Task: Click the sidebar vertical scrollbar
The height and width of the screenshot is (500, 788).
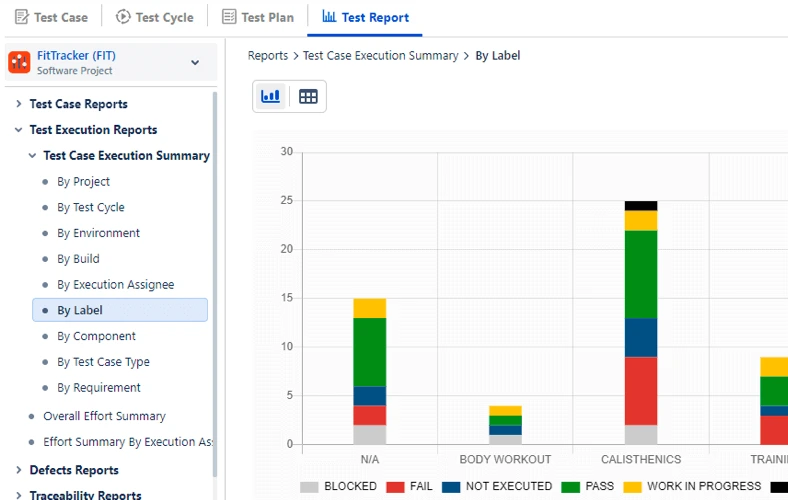Action: [x=214, y=280]
